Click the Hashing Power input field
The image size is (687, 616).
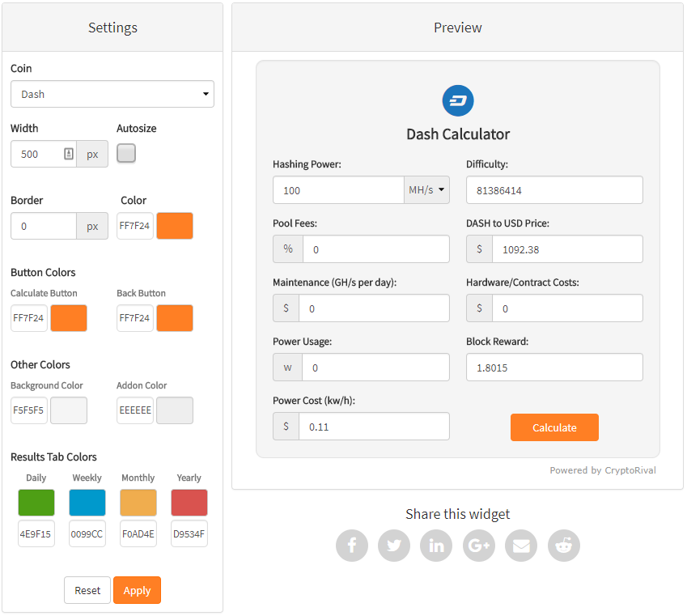point(338,190)
